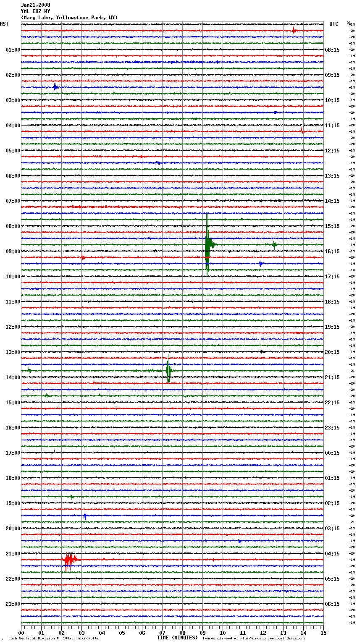
Task: Select the 04:00 MST time label
Action: [x=13, y=126]
